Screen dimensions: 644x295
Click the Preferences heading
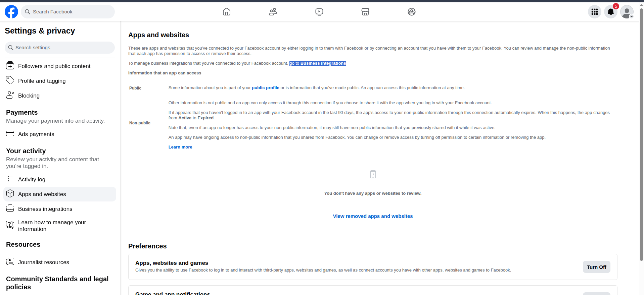click(147, 246)
